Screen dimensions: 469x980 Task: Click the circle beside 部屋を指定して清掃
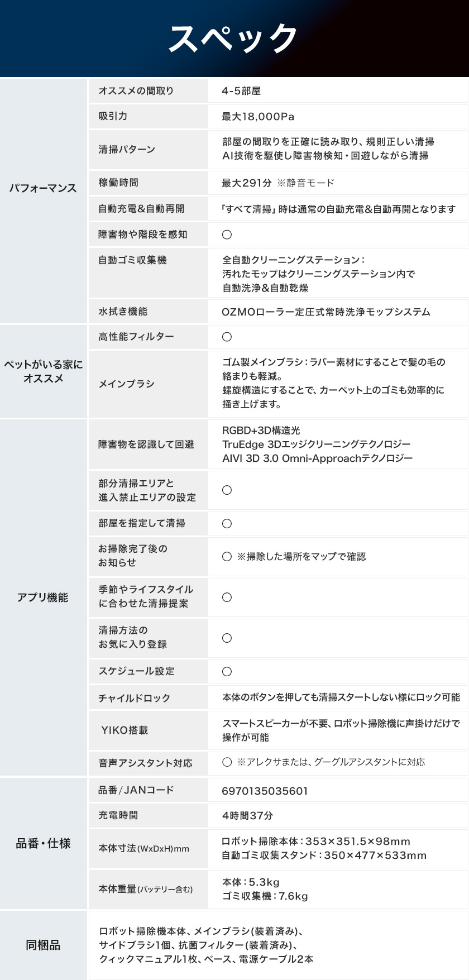click(x=227, y=524)
